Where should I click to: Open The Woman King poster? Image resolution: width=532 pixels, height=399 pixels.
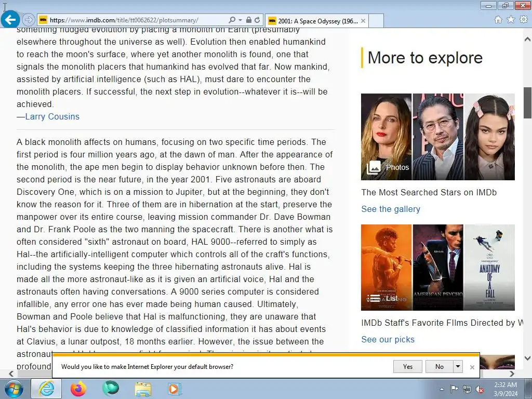tap(386, 268)
